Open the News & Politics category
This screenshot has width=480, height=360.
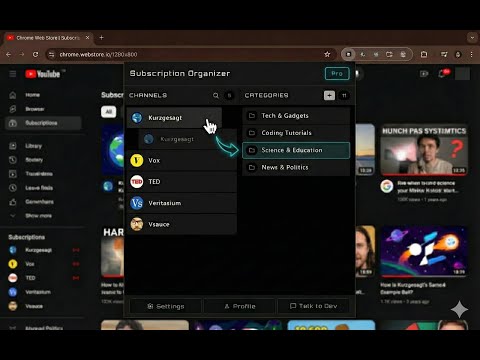(x=296, y=167)
